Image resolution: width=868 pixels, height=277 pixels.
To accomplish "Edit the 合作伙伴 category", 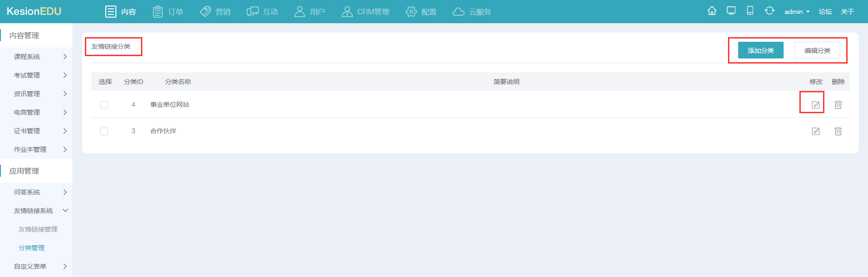I will (x=816, y=131).
